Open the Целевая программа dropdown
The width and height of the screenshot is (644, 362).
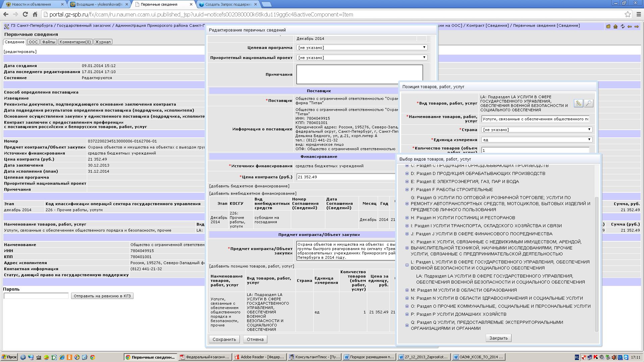362,48
